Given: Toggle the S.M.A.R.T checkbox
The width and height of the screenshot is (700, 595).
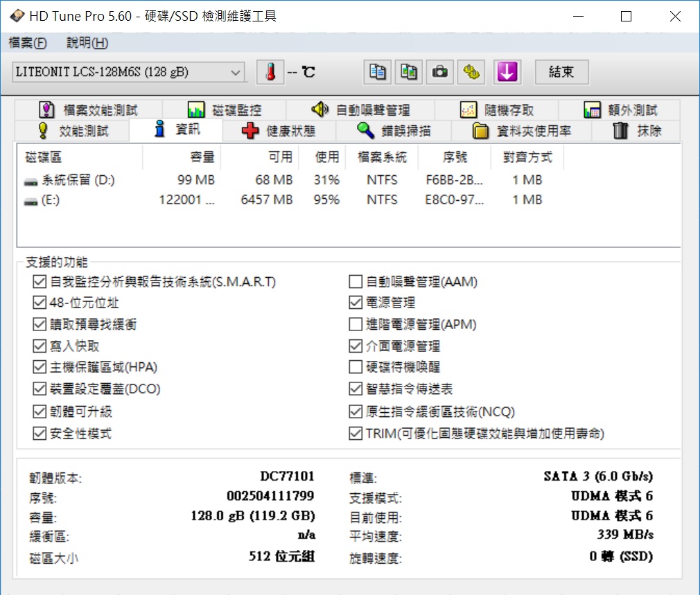Looking at the screenshot, I should [x=40, y=282].
